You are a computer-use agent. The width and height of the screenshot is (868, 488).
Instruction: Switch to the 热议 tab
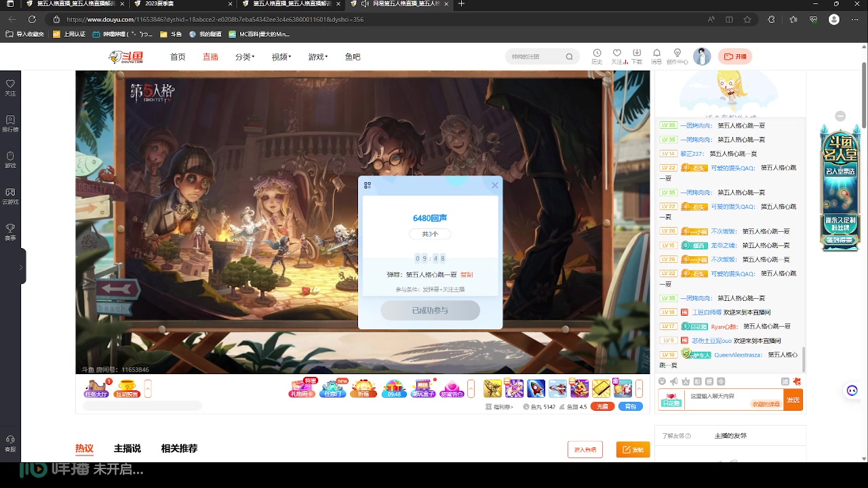click(84, 449)
